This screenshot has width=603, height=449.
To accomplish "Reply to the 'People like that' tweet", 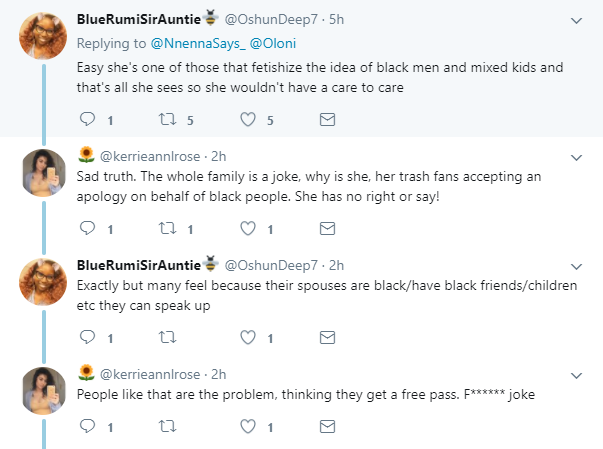I will coord(87,426).
